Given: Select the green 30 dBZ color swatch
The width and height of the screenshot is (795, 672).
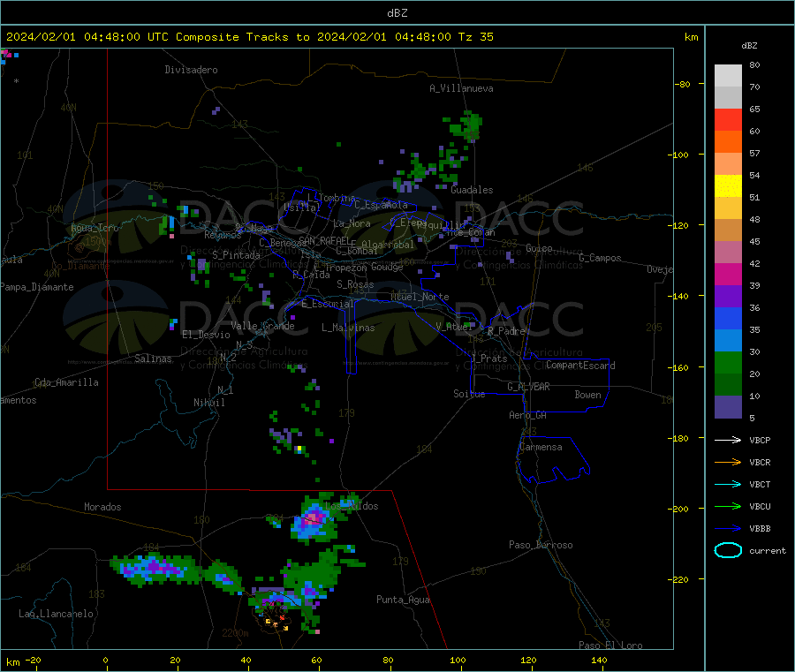Looking at the screenshot, I should [728, 362].
